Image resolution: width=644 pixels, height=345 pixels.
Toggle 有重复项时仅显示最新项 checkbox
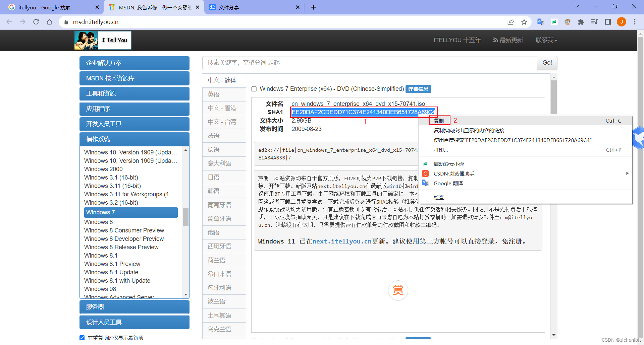point(82,338)
